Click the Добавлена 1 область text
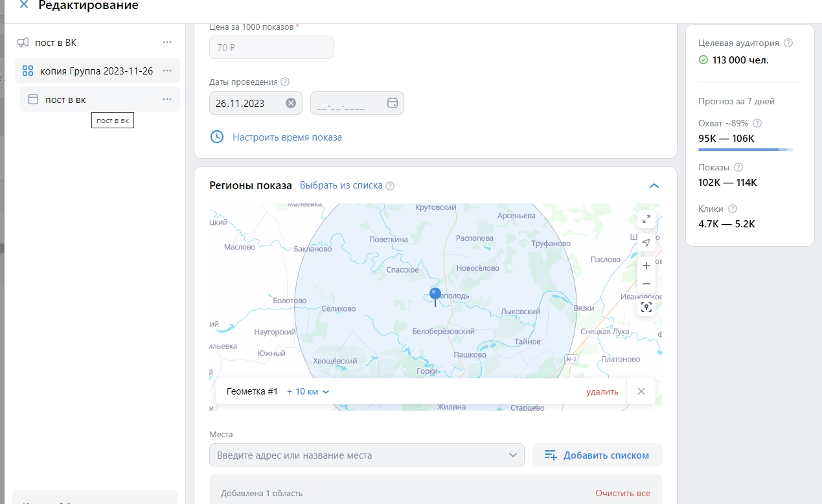Screen dimensions: 822x504 coord(262,493)
